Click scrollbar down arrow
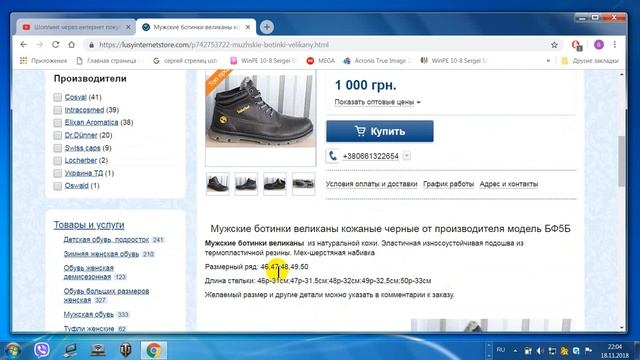The width and height of the screenshot is (640, 360). coord(622,327)
